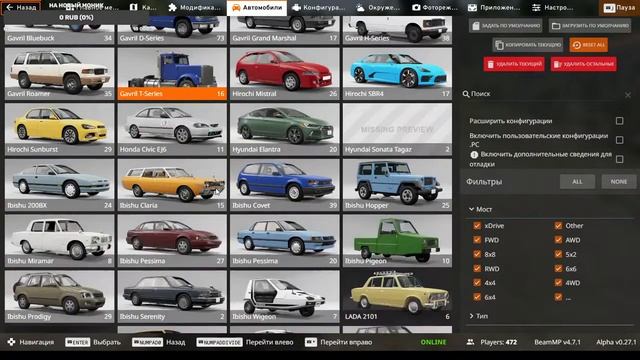Click the Копировать текущую copy button

(528, 45)
